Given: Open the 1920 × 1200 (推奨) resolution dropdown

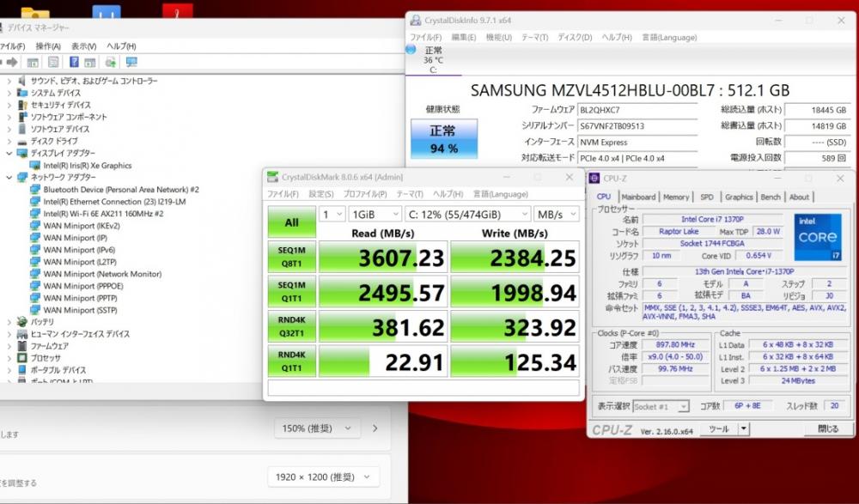Looking at the screenshot, I should point(323,477).
